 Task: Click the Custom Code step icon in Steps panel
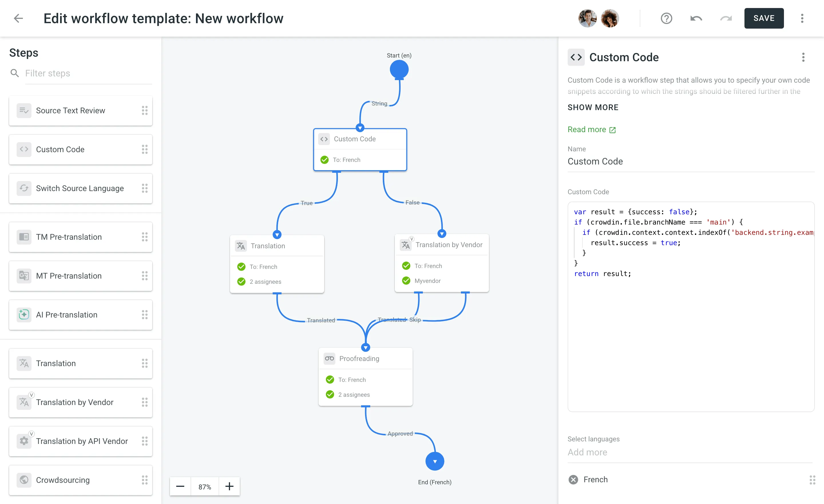pos(23,150)
